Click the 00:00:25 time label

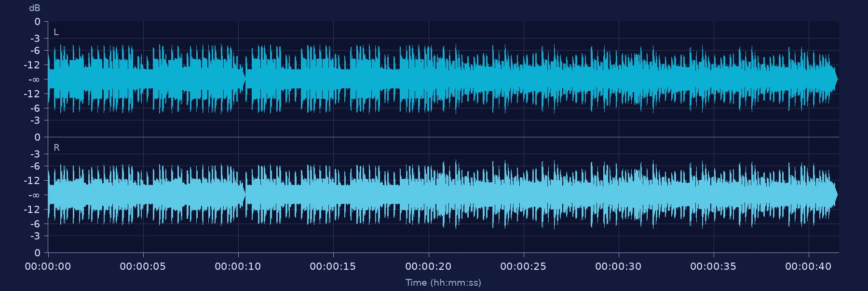click(523, 266)
